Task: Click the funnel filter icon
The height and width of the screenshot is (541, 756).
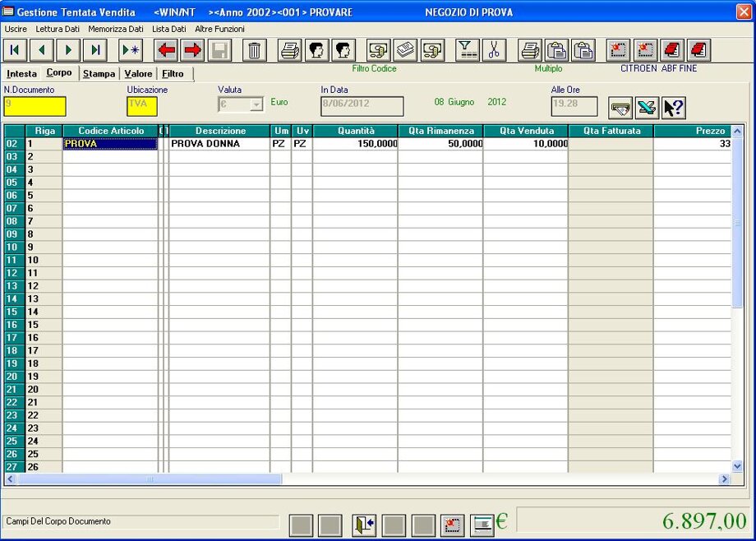Action: coord(467,50)
